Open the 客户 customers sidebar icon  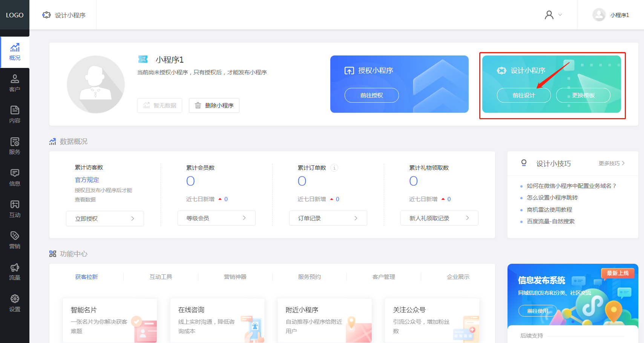[15, 83]
